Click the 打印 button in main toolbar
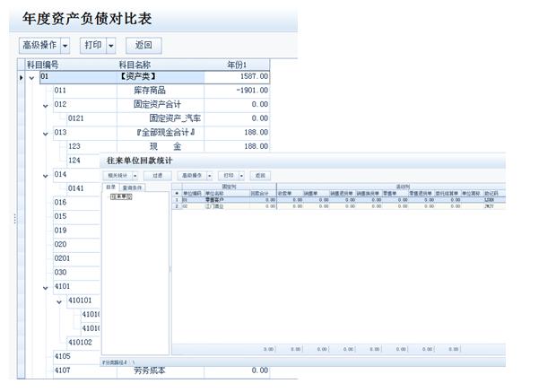This screenshot has height=392, width=539. coord(92,45)
